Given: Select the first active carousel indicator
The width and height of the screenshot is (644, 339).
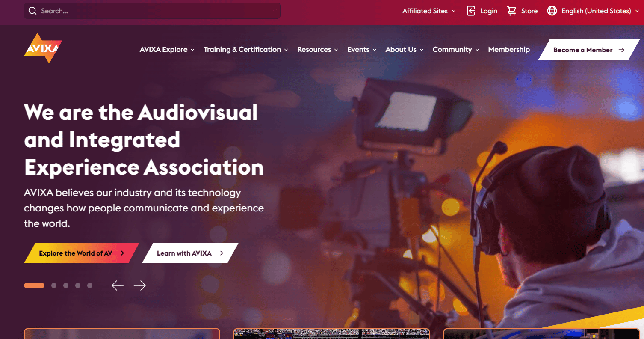Looking at the screenshot, I should tap(34, 285).
